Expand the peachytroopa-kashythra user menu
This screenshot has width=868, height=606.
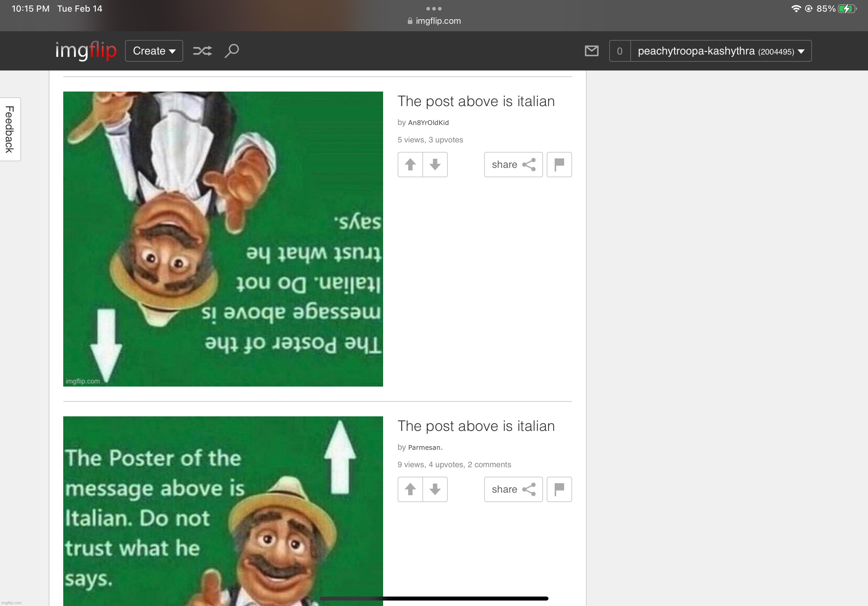pyautogui.click(x=721, y=50)
